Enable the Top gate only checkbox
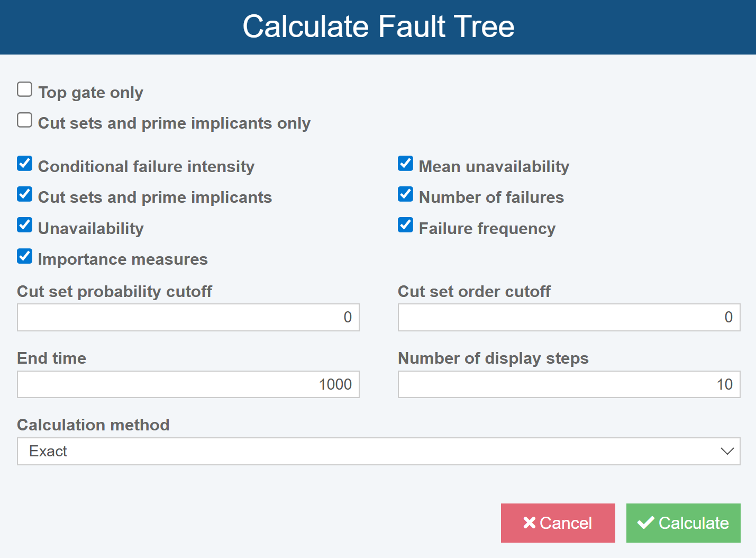756x558 pixels. pyautogui.click(x=25, y=89)
